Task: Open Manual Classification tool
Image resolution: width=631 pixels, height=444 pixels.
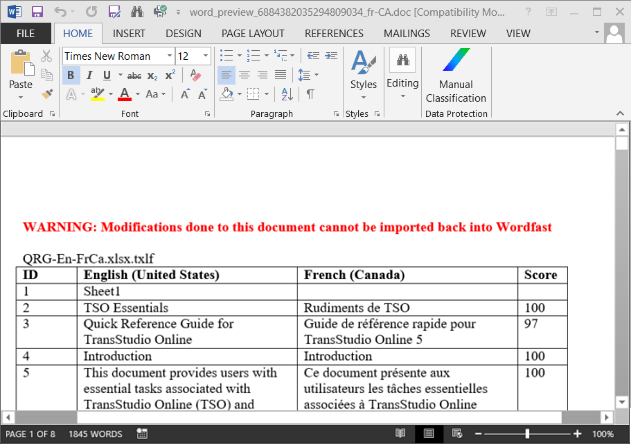Action: click(x=455, y=76)
